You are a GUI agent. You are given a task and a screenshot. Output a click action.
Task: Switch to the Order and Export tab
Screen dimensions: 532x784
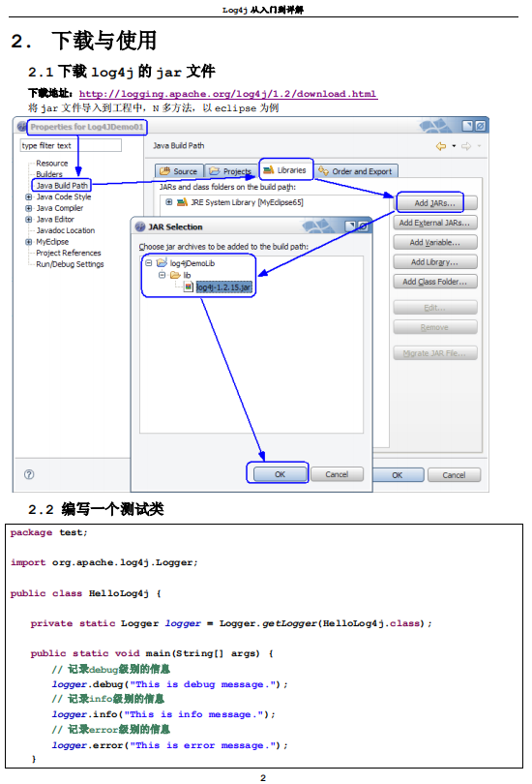coord(356,171)
